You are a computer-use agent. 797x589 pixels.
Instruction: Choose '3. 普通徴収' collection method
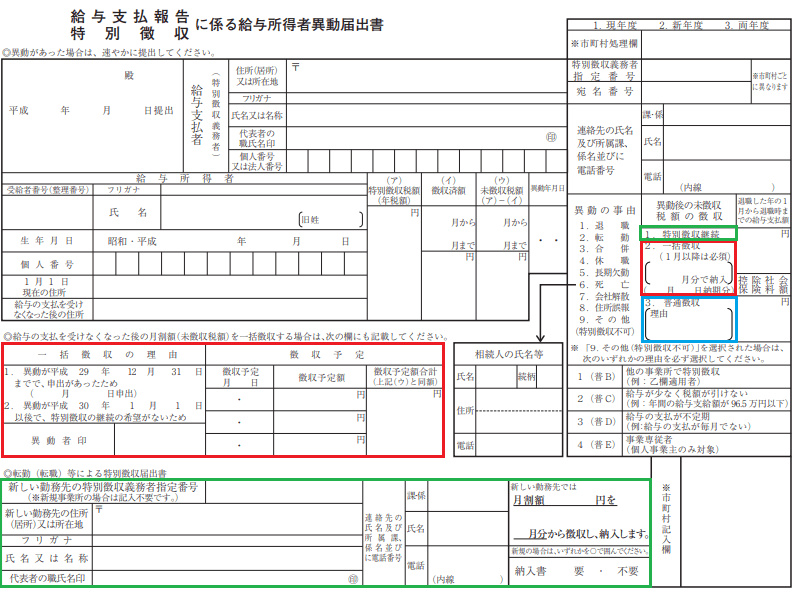[x=672, y=303]
